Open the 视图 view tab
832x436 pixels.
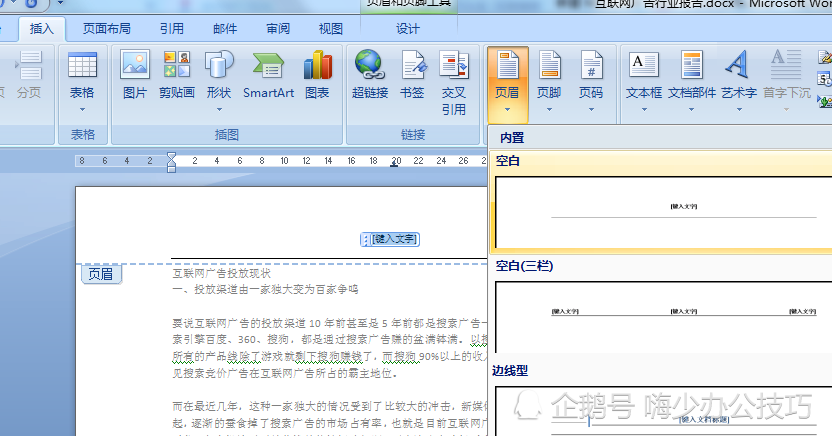[331, 29]
